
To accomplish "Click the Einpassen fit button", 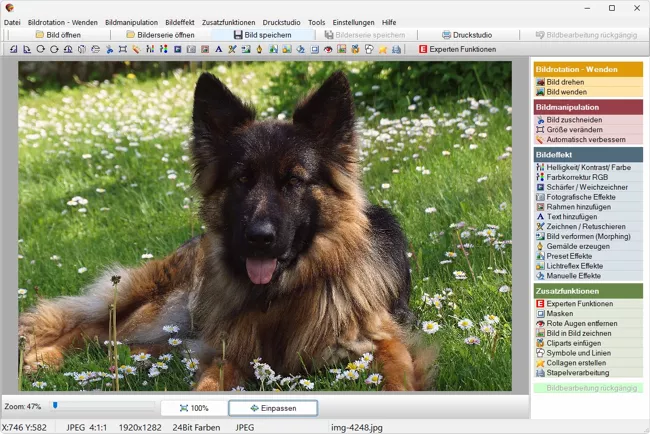I will pyautogui.click(x=273, y=408).
